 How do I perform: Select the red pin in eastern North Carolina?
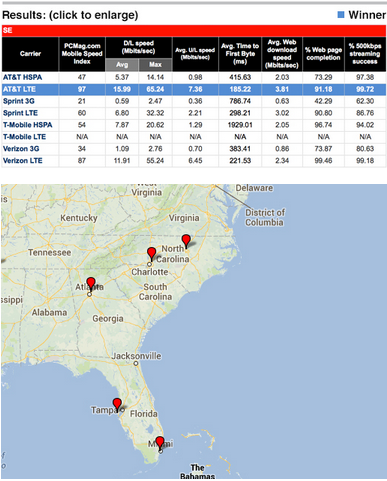(x=186, y=241)
